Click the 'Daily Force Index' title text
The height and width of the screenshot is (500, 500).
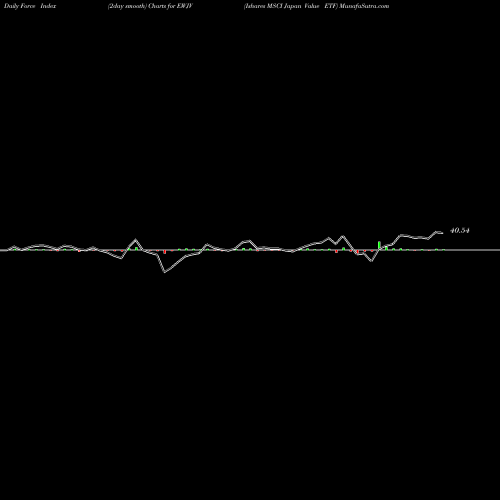30,6
